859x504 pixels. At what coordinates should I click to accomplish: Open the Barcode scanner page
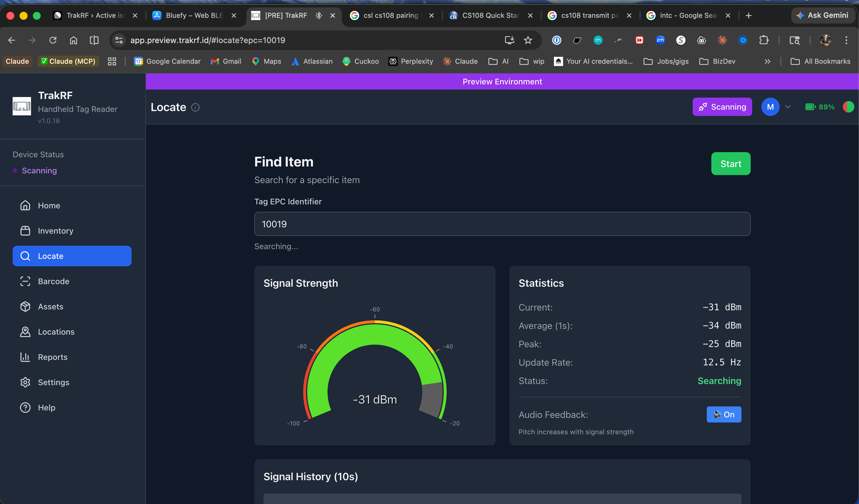coord(53,281)
